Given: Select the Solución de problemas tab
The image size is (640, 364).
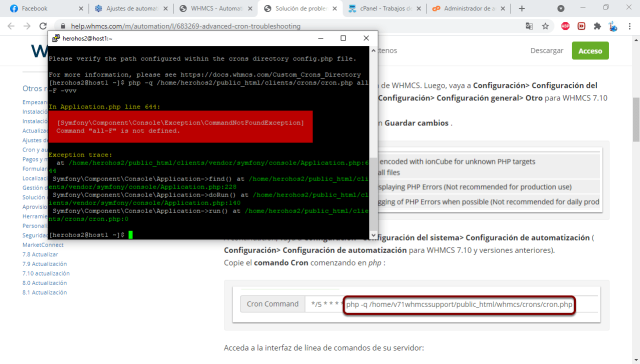Looking at the screenshot, I should [x=301, y=8].
